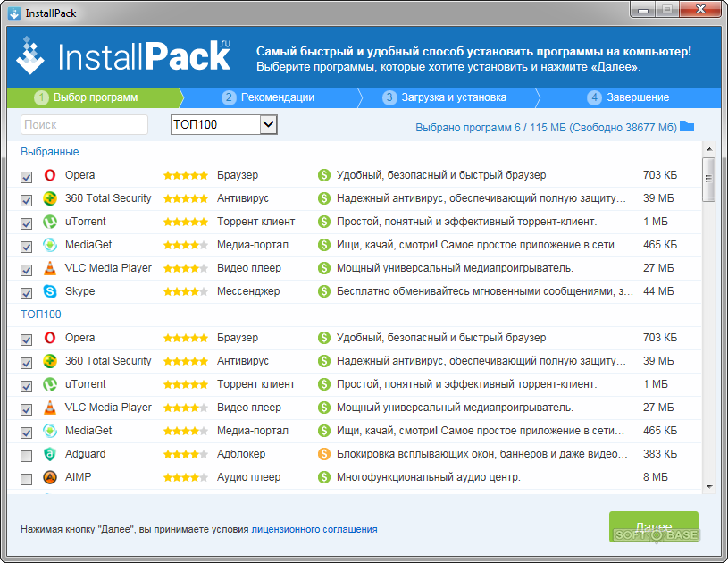The width and height of the screenshot is (728, 563).
Task: Uncheck uTorrent in the Выбранные section
Action: [x=27, y=223]
